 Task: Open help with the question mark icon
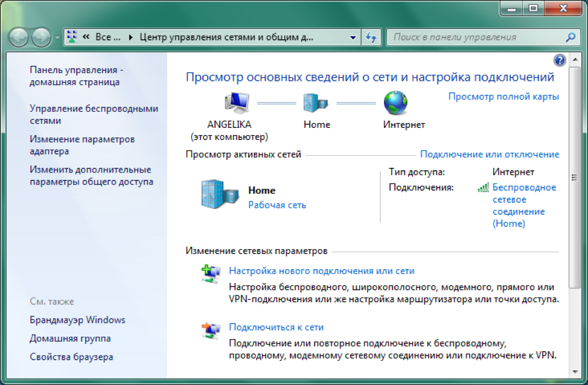click(560, 60)
